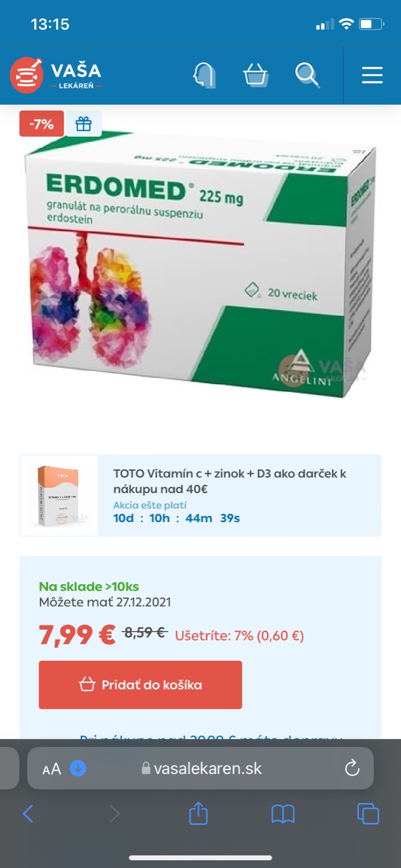The image size is (401, 868).
Task: Tap the gift badge icon
Action: pyautogui.click(x=84, y=124)
